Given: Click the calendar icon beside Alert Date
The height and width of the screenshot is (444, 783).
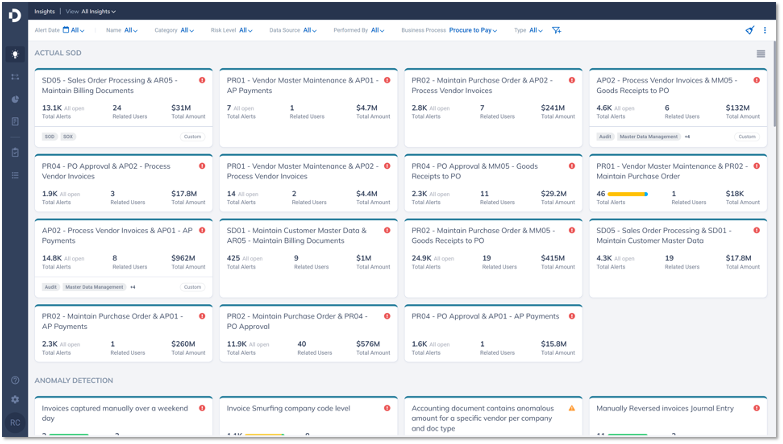Looking at the screenshot, I should click(x=66, y=30).
